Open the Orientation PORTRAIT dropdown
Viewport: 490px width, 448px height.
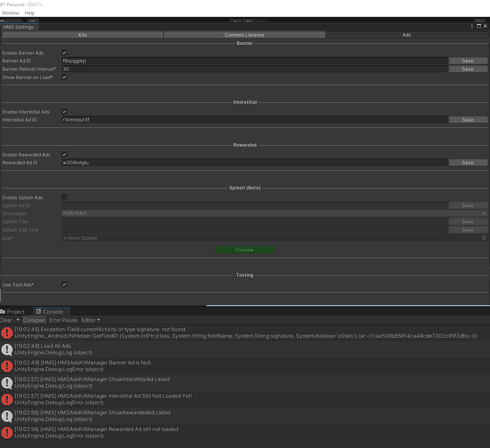coord(274,213)
